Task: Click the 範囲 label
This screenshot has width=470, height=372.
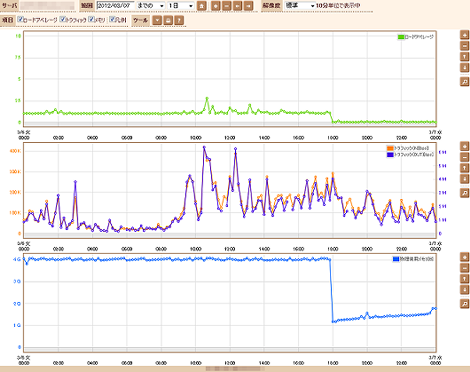Action: tap(87, 6)
